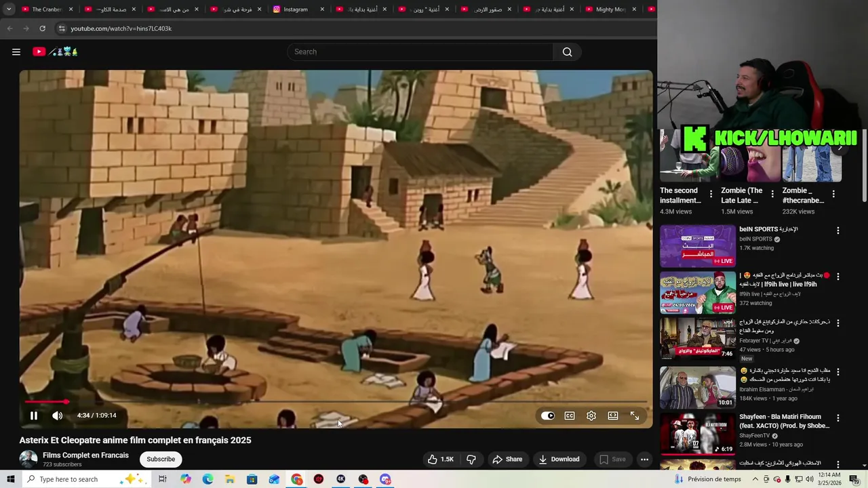Image resolution: width=868 pixels, height=488 pixels.
Task: Click the Download button
Action: pyautogui.click(x=559, y=459)
